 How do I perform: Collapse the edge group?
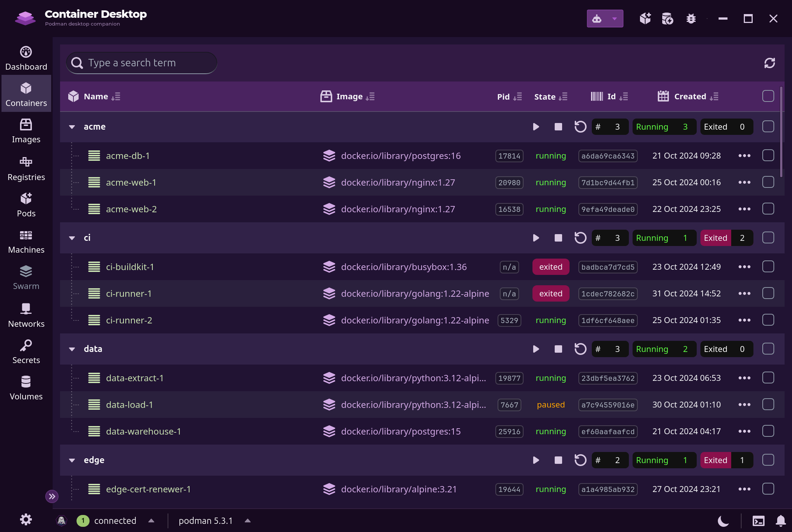(x=72, y=460)
